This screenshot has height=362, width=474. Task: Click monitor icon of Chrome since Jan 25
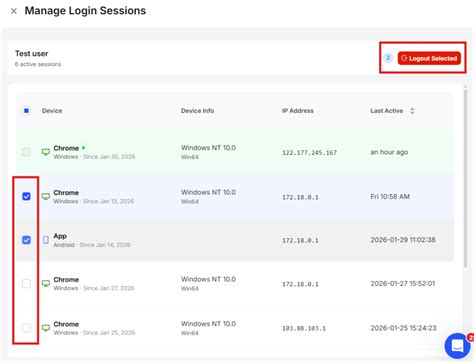click(46, 328)
